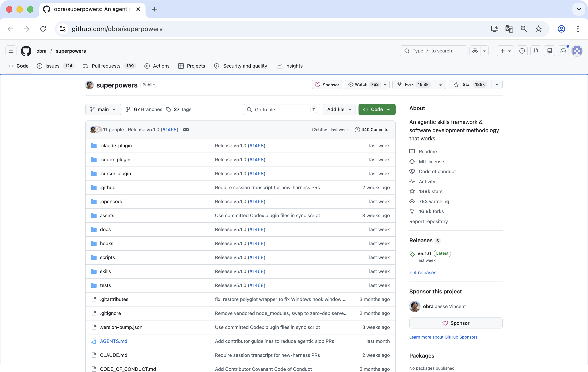The image size is (588, 372).
Task: View the 27 Tags link
Action: (178, 109)
